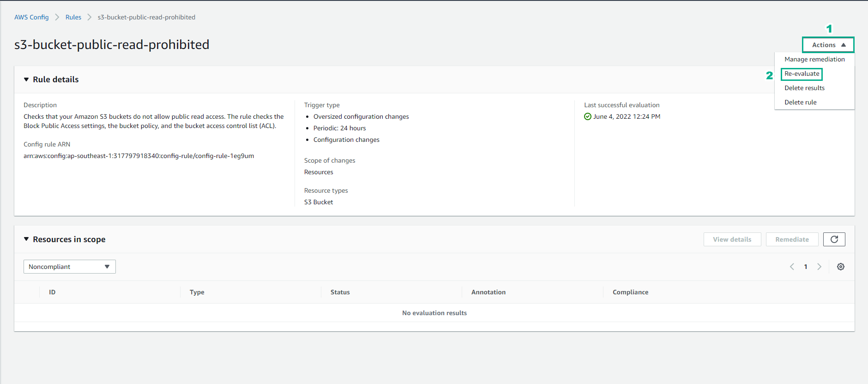Click the Type column header
The image size is (868, 384).
197,292
